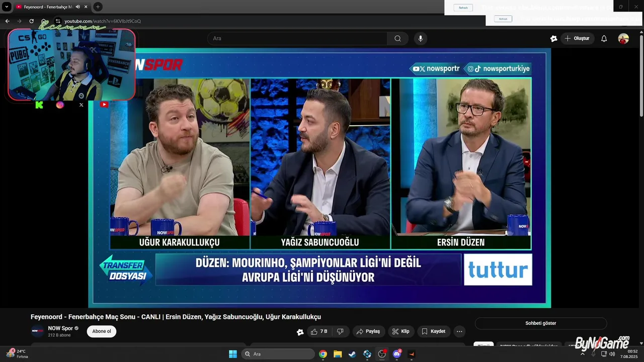
Task: Click the video player area
Action: tap(319, 177)
